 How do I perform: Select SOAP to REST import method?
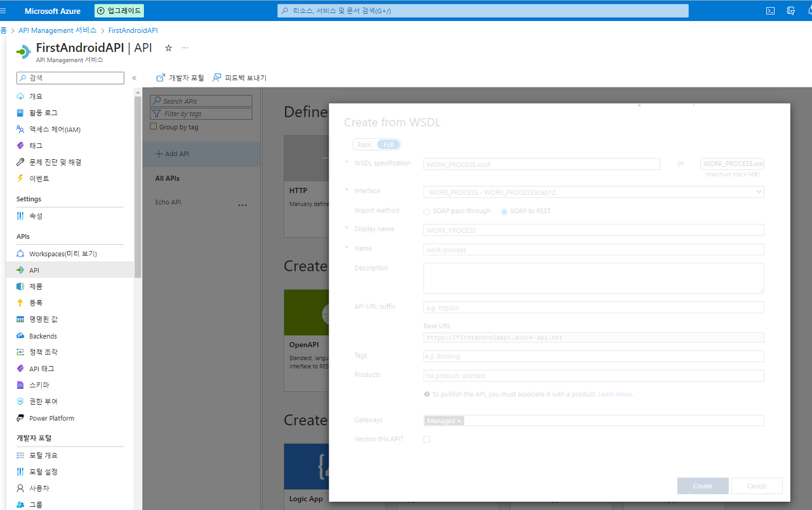(x=504, y=211)
